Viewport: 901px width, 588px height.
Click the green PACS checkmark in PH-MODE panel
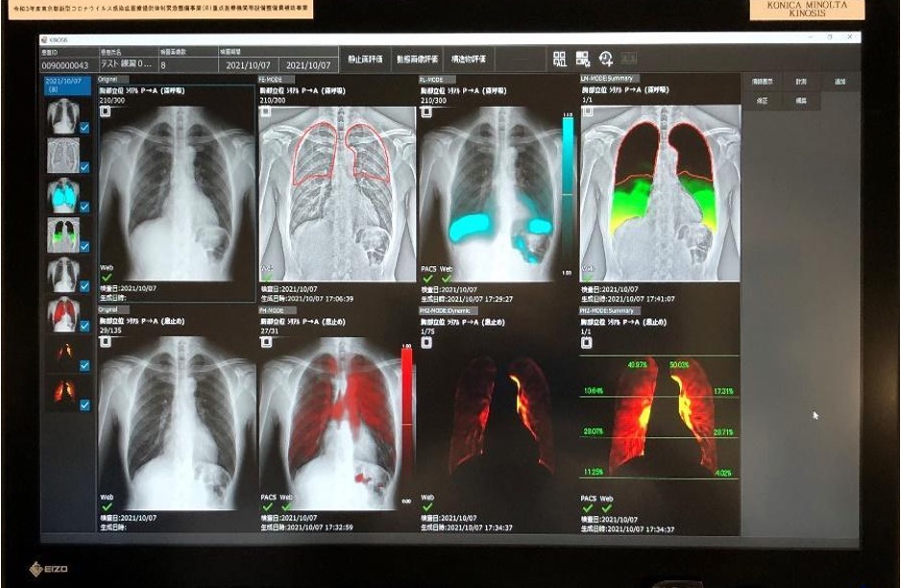point(267,507)
